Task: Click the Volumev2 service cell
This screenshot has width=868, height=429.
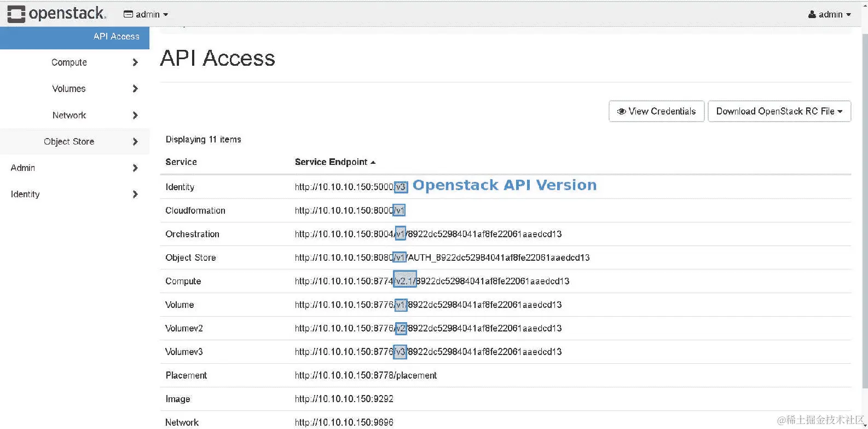Action: (184, 328)
